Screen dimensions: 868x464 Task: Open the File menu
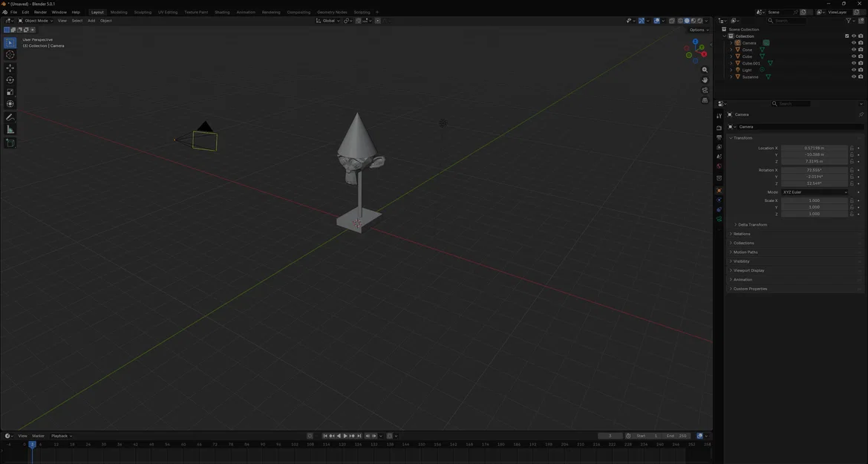coord(14,12)
